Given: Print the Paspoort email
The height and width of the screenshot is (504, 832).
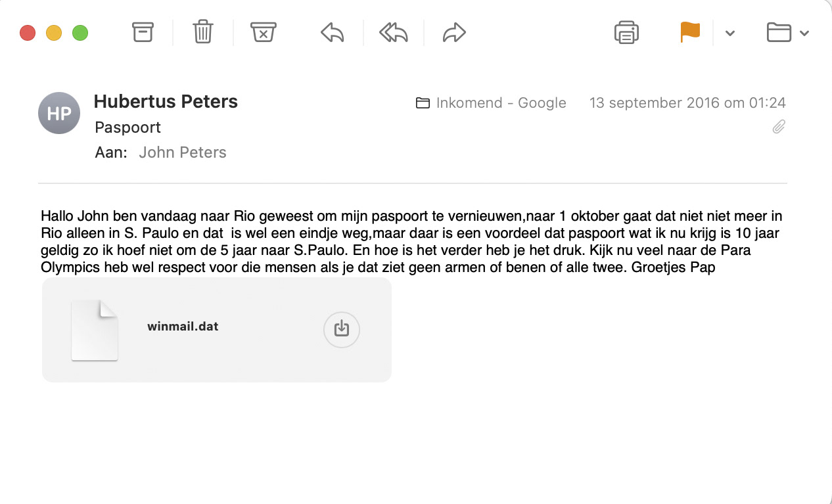Looking at the screenshot, I should [626, 32].
